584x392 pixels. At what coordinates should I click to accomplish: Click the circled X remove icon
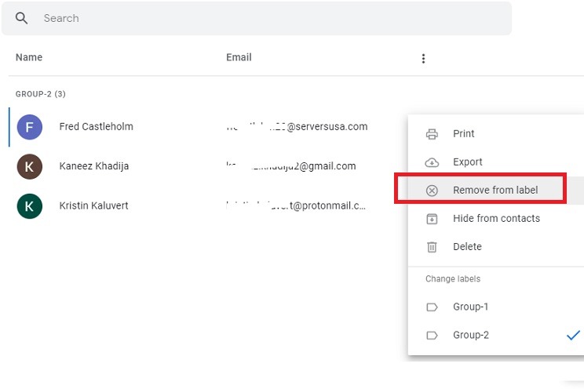[x=432, y=191]
